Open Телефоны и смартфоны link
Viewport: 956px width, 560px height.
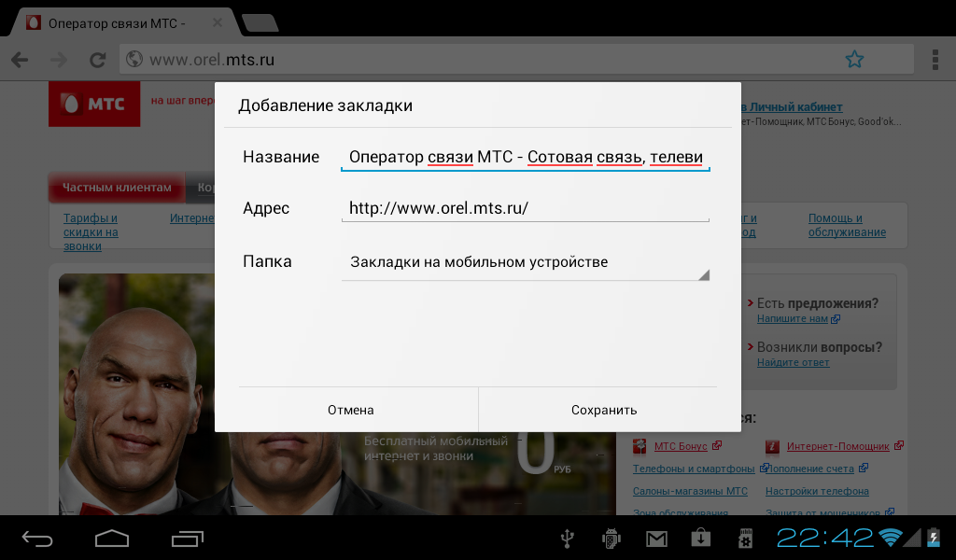(694, 469)
